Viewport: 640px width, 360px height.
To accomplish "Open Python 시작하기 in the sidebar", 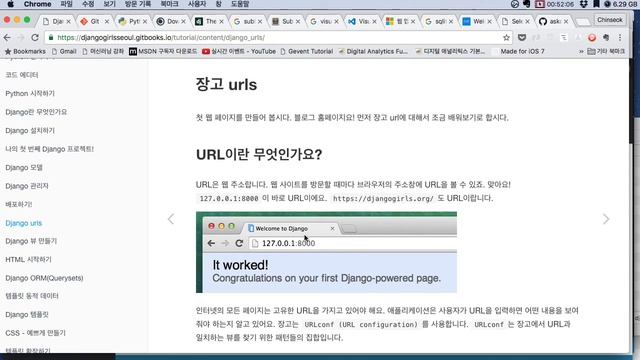I will coord(30,93).
